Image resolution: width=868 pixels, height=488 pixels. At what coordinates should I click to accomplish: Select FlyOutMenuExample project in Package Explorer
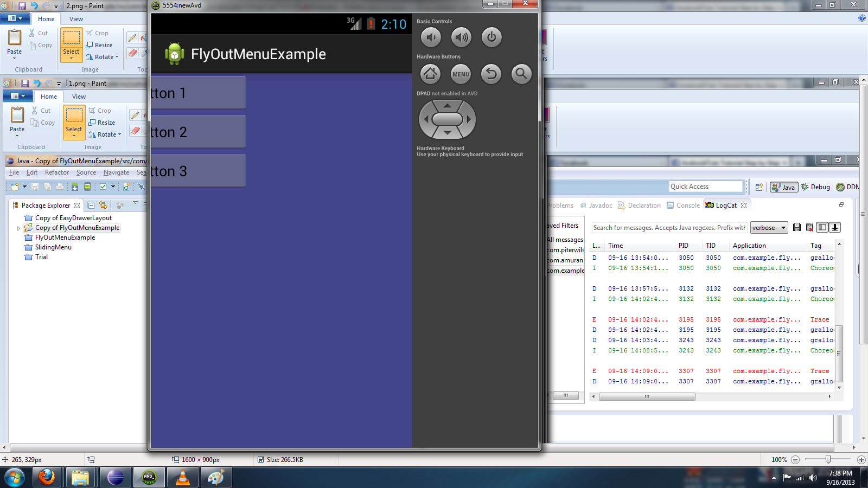[65, 237]
